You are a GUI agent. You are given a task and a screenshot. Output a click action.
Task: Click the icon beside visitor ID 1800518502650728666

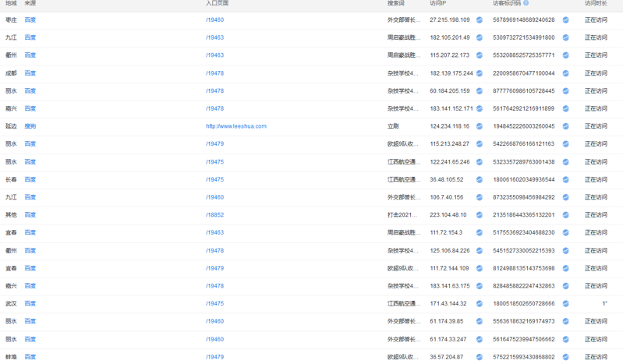click(565, 304)
